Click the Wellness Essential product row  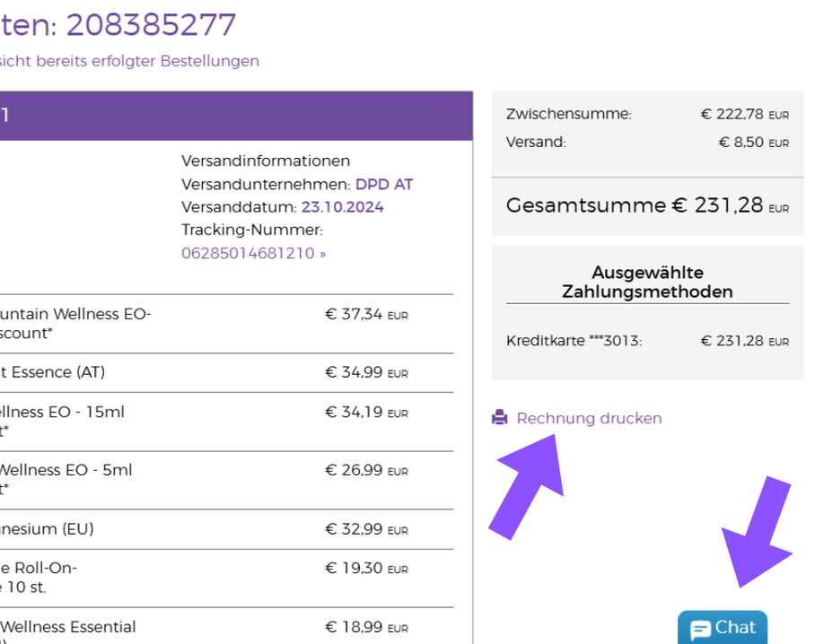(x=69, y=627)
